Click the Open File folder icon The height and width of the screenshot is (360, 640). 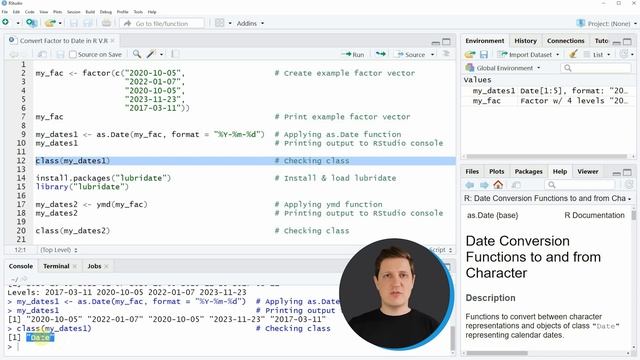pyautogui.click(x=50, y=23)
